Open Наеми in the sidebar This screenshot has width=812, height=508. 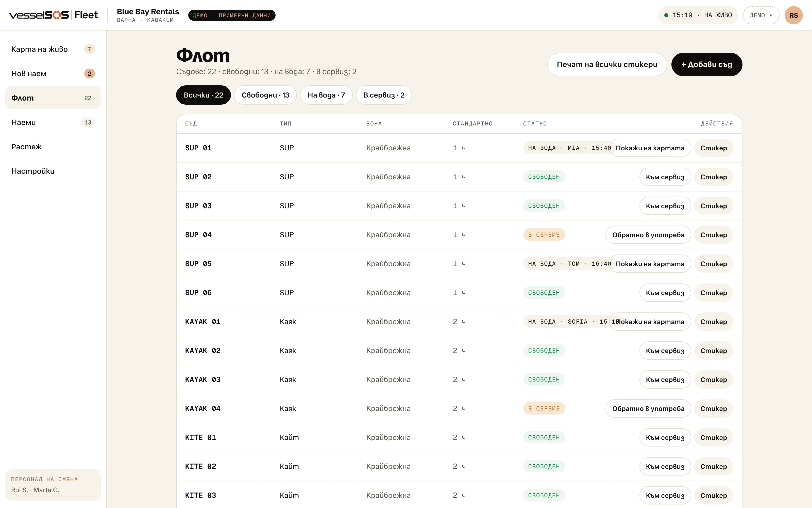coord(53,122)
